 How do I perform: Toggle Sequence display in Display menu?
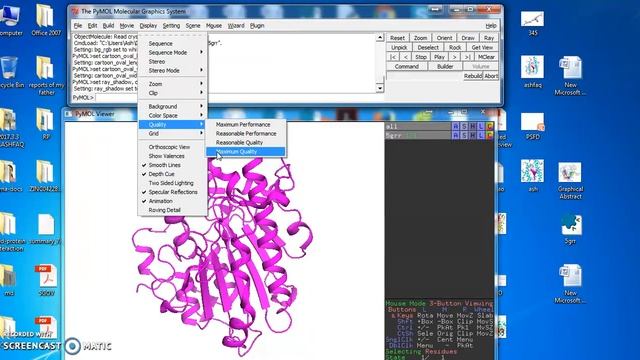(x=160, y=43)
